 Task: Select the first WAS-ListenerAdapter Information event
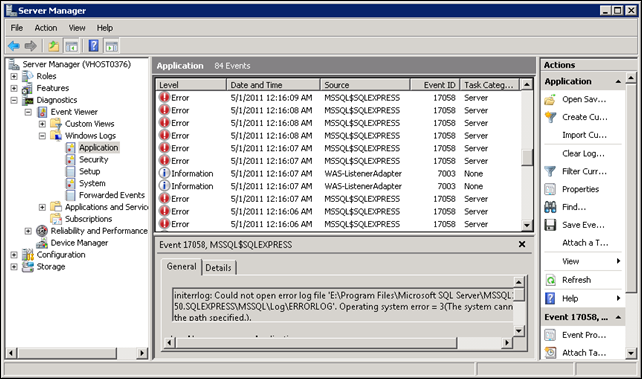(x=339, y=174)
